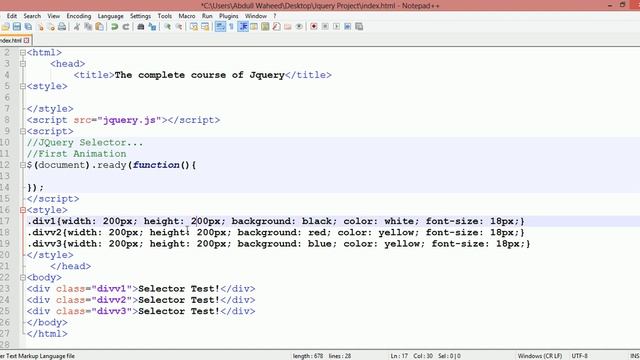
Task: Open the Search menu
Action: 32,16
